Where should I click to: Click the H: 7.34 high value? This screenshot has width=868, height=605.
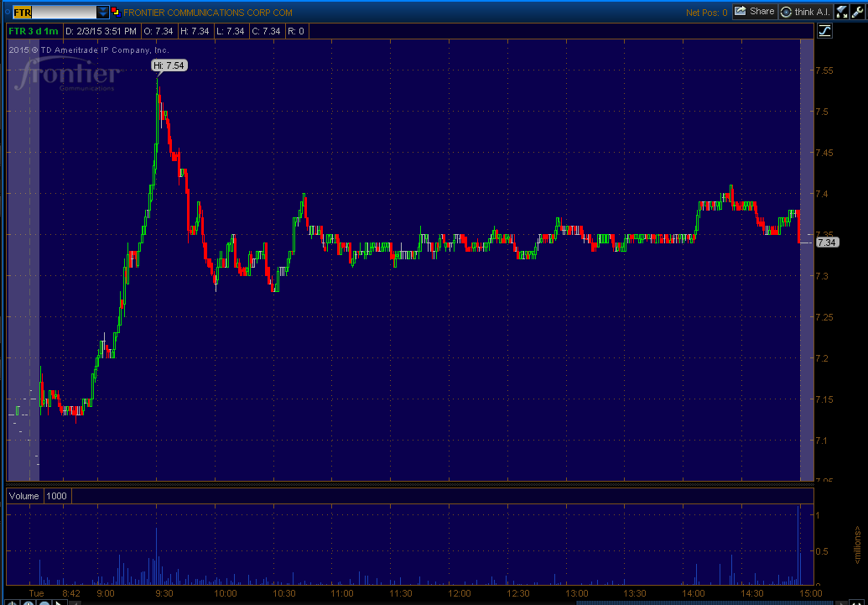tap(195, 32)
